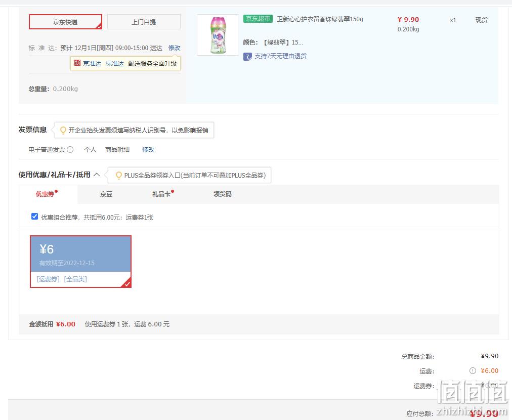Click 支持7天无理由退货 text
This screenshot has width=512, height=420.
[280, 56]
